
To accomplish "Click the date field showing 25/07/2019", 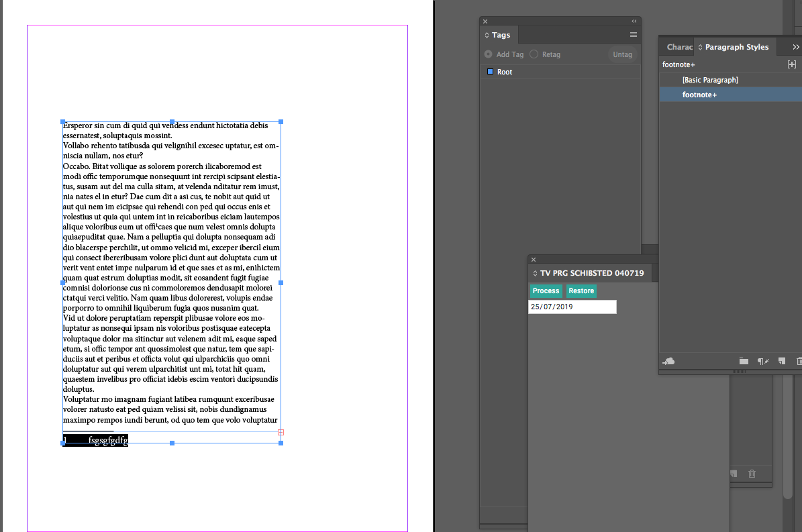I will click(572, 307).
